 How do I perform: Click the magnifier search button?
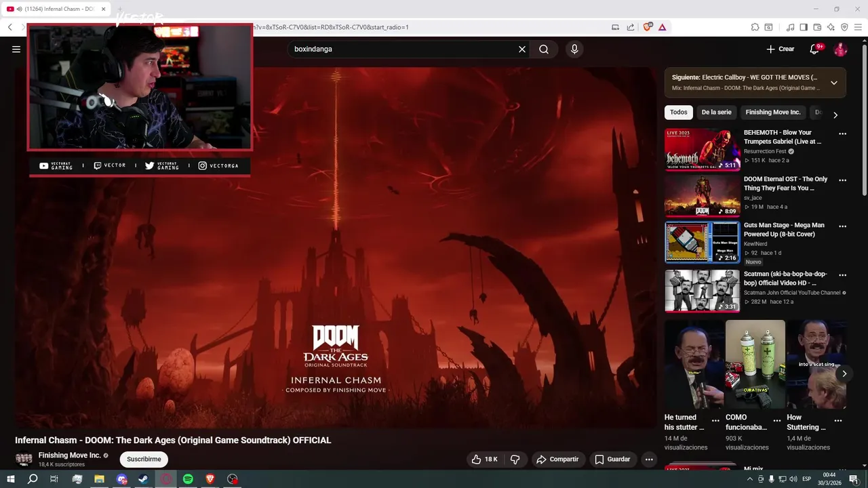pyautogui.click(x=544, y=49)
